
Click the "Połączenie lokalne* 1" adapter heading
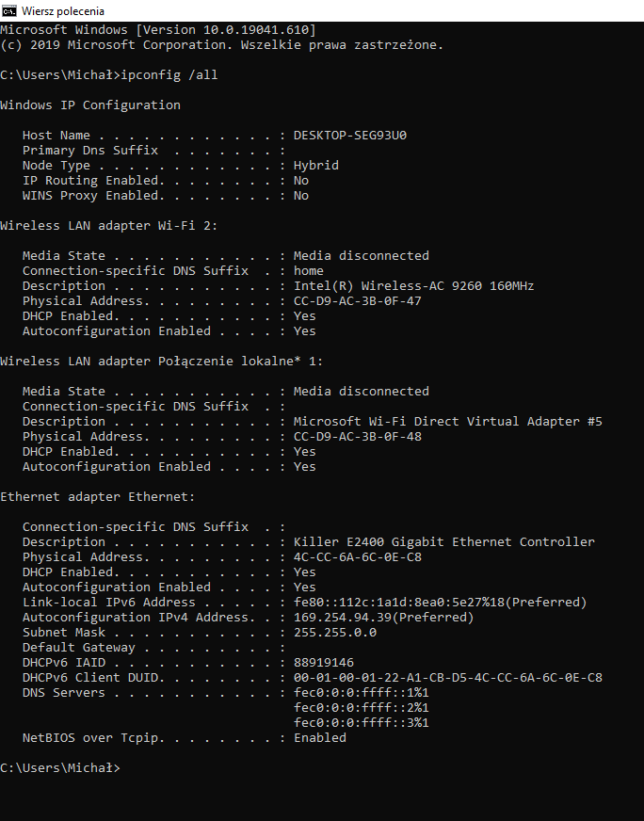coord(162,361)
